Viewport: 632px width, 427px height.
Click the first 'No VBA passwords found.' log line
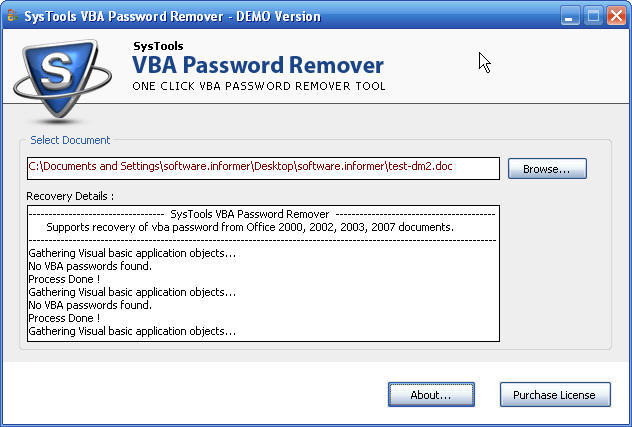pyautogui.click(x=90, y=266)
